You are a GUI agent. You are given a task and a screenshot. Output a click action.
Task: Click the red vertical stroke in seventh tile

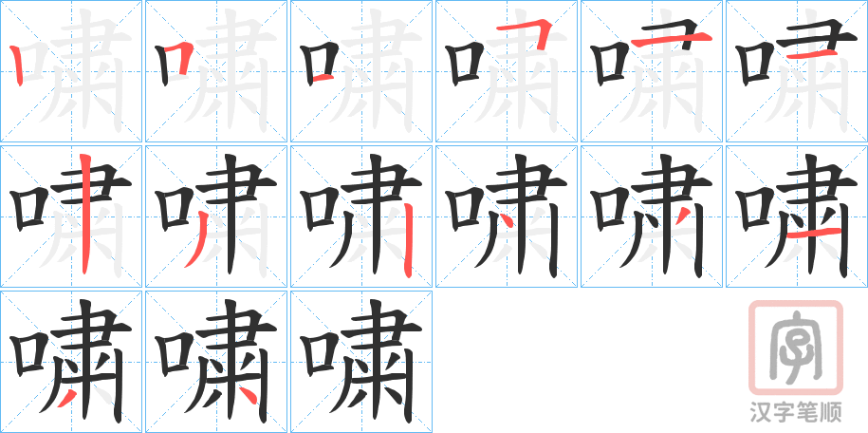point(84,215)
